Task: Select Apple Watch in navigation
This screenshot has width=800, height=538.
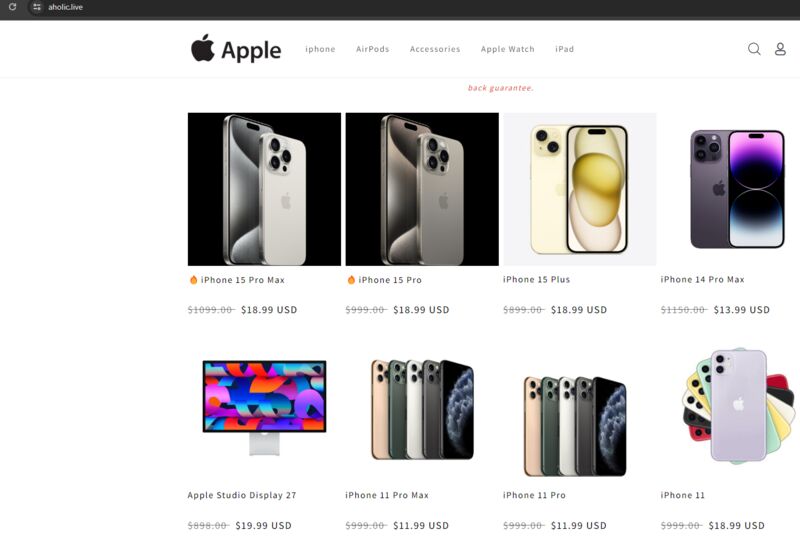Action: click(508, 49)
